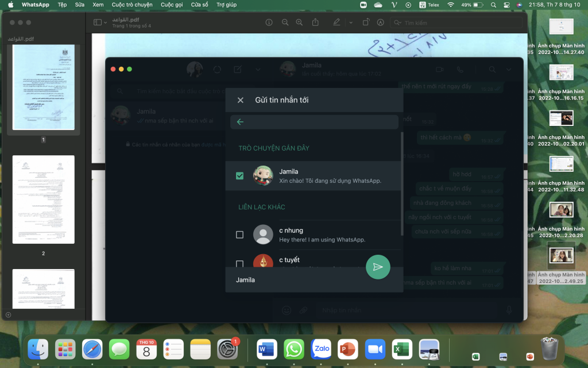Select page 1 thumbnail in Preview sidebar
The image size is (588, 368).
click(x=44, y=87)
